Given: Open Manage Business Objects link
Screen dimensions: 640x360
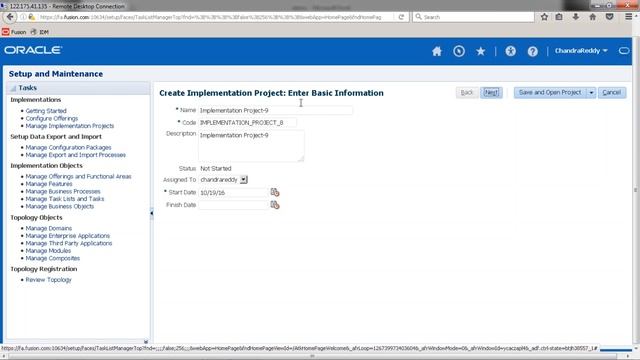Looking at the screenshot, I should pyautogui.click(x=60, y=207).
